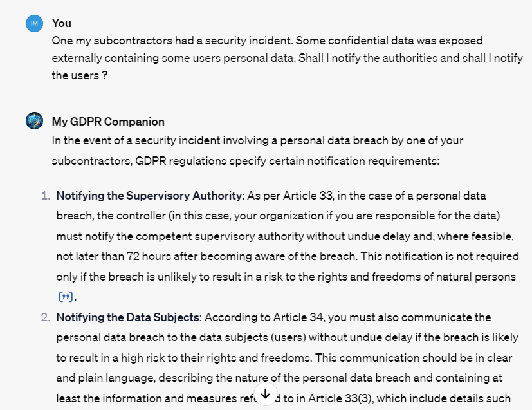Click the 'My GDPR Companion' sender name

(x=108, y=122)
